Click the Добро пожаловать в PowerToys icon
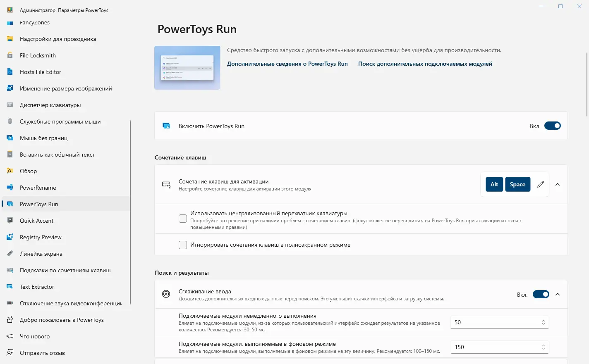 (x=10, y=320)
